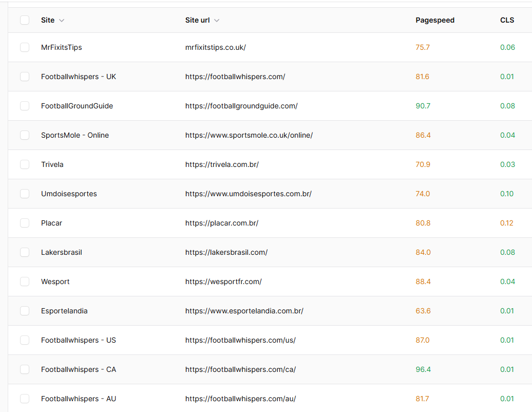Open the sportsmole.co.uk/online/ URL
This screenshot has width=532, height=412.
point(249,135)
